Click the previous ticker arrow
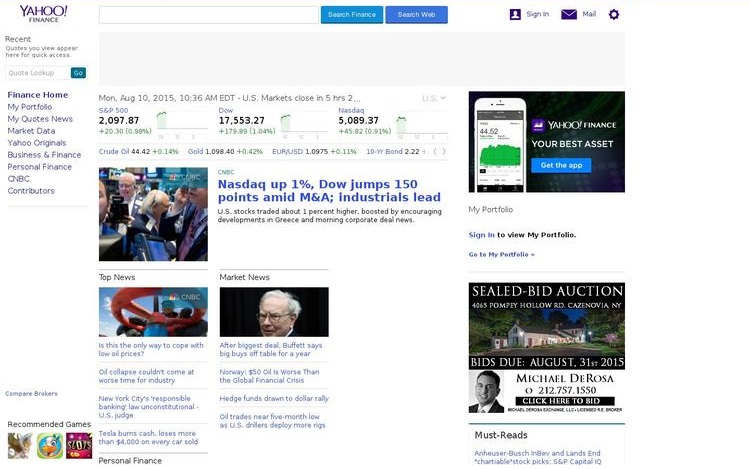The width and height of the screenshot is (750, 469). (435, 152)
